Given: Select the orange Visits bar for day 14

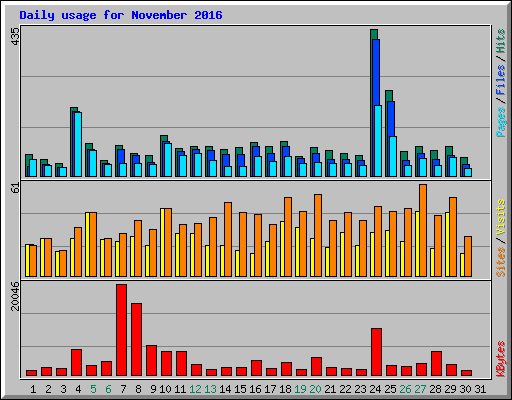Looking at the screenshot, I should [228, 239].
